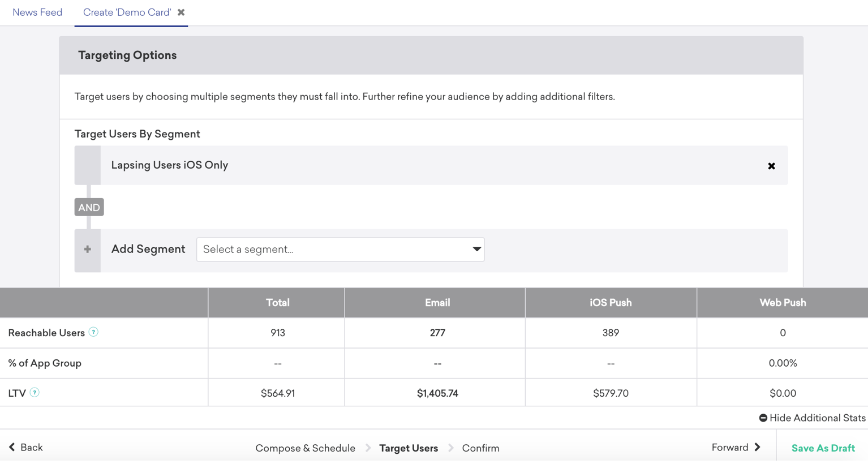Click the Target Users step
The image size is (868, 464).
[409, 448]
